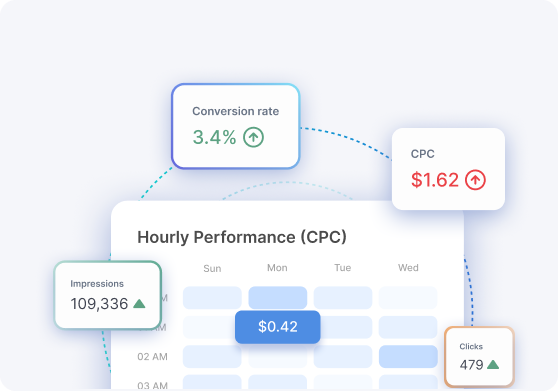Select the Wed column header
The image size is (558, 391).
(408, 268)
